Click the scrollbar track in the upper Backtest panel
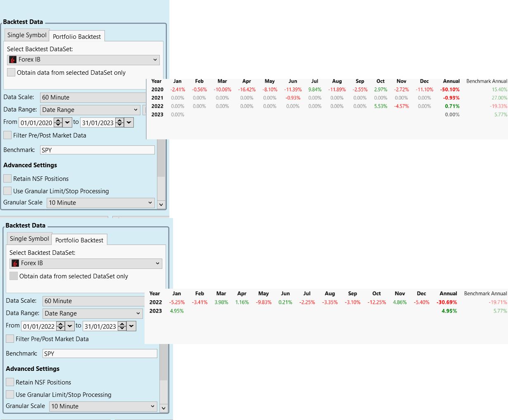Image resolution: width=508 pixels, height=420 pixels. coord(161,165)
